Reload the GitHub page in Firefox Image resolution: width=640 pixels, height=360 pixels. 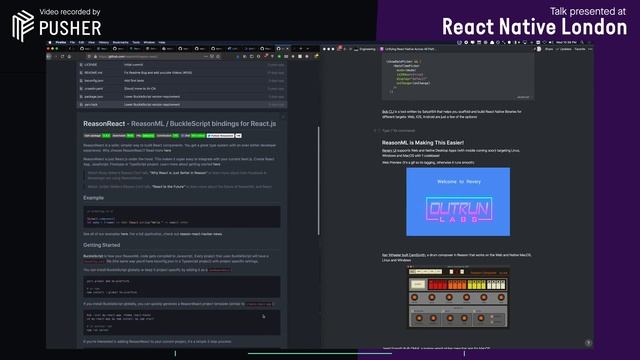tap(62, 56)
